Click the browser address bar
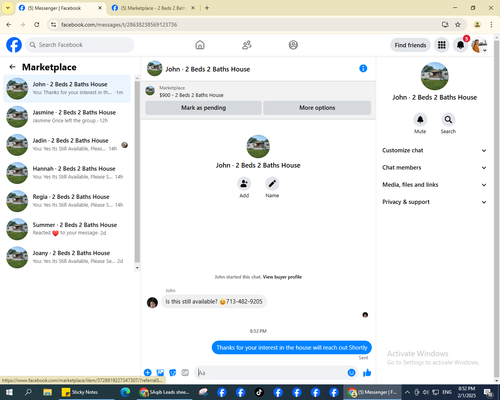 (247, 25)
